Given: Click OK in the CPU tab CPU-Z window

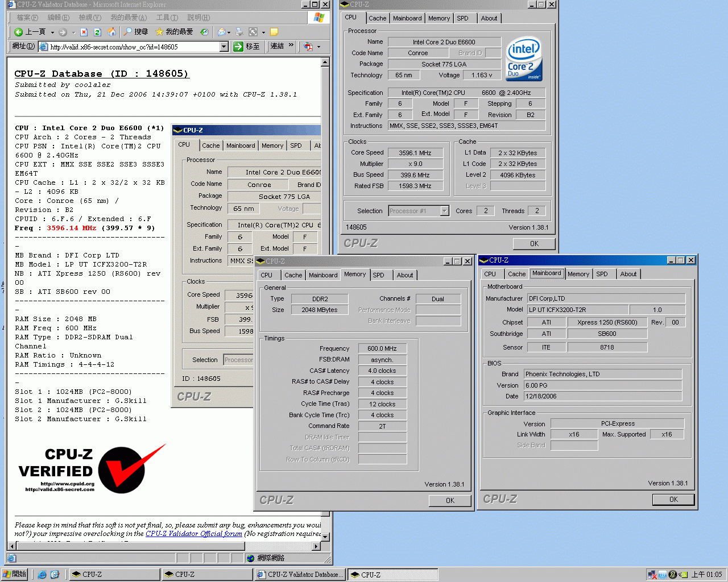Looking at the screenshot, I should (534, 244).
